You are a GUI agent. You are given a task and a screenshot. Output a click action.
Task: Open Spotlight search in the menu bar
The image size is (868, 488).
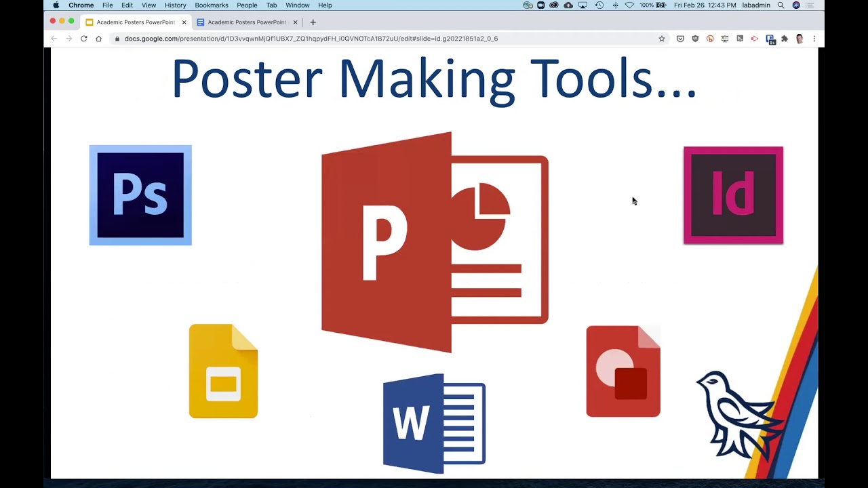[x=781, y=5]
